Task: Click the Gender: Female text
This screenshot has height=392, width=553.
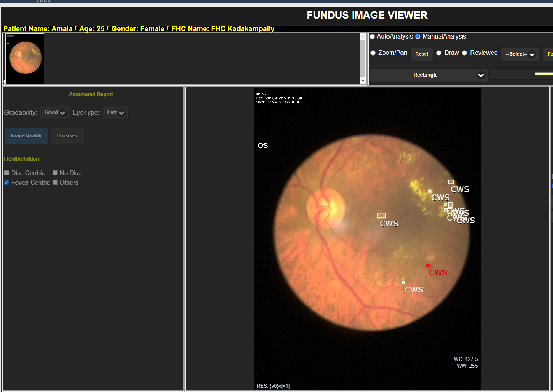Action: click(x=138, y=29)
